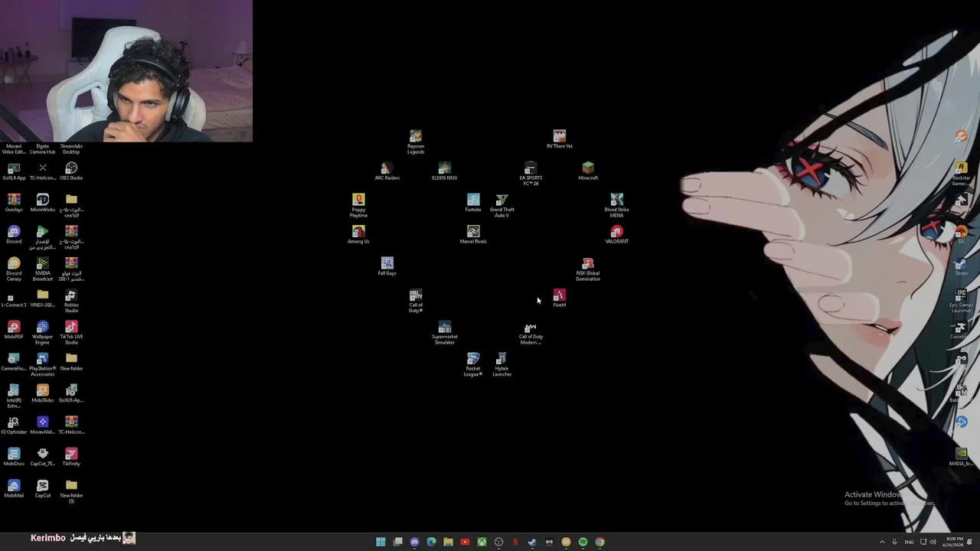Open the Wallpaper Engine icon

tap(43, 333)
